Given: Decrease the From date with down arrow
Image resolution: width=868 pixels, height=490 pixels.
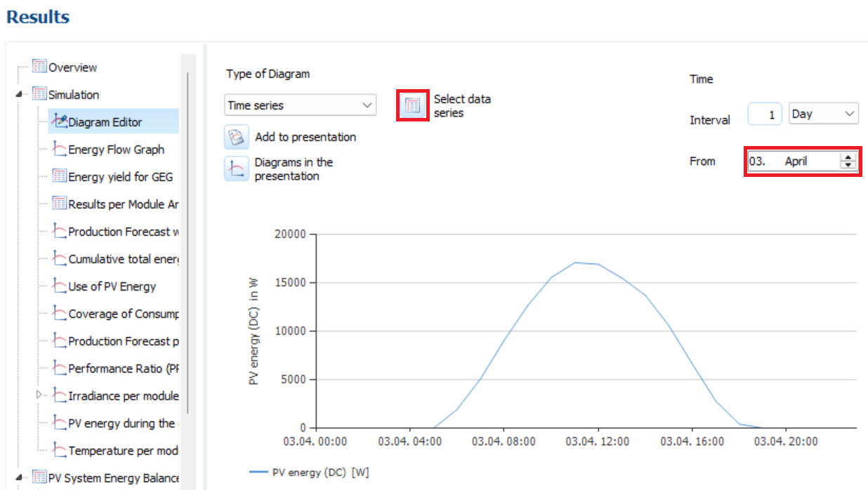Looking at the screenshot, I should 848,165.
